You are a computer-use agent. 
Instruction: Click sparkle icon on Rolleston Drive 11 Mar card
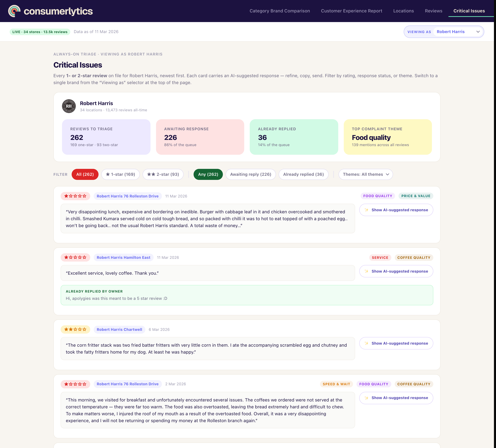coord(367,210)
